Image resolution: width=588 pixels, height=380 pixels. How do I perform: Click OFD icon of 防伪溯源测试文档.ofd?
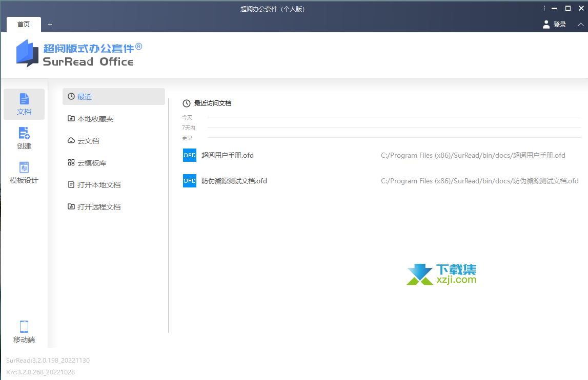point(189,181)
